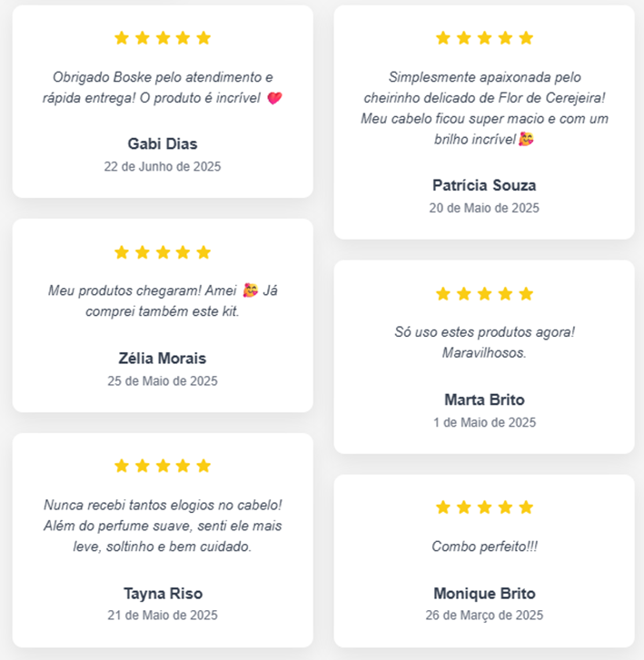Select the reviewer name Gabi Dias
The image size is (644, 660).
(x=163, y=144)
